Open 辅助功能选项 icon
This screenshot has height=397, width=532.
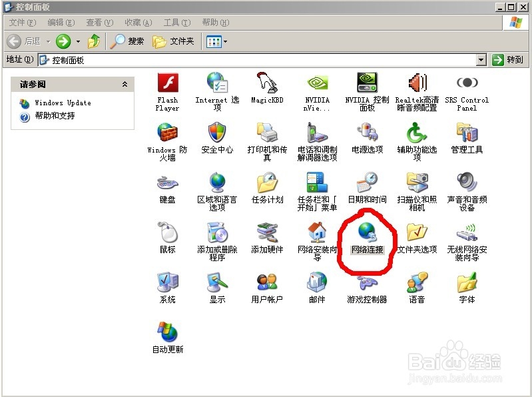point(417,133)
